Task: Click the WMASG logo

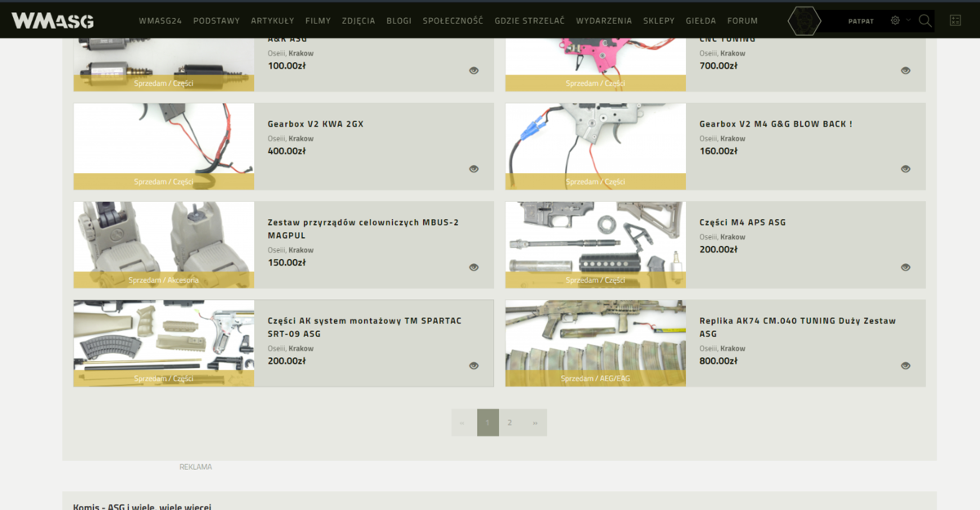Action: click(52, 20)
